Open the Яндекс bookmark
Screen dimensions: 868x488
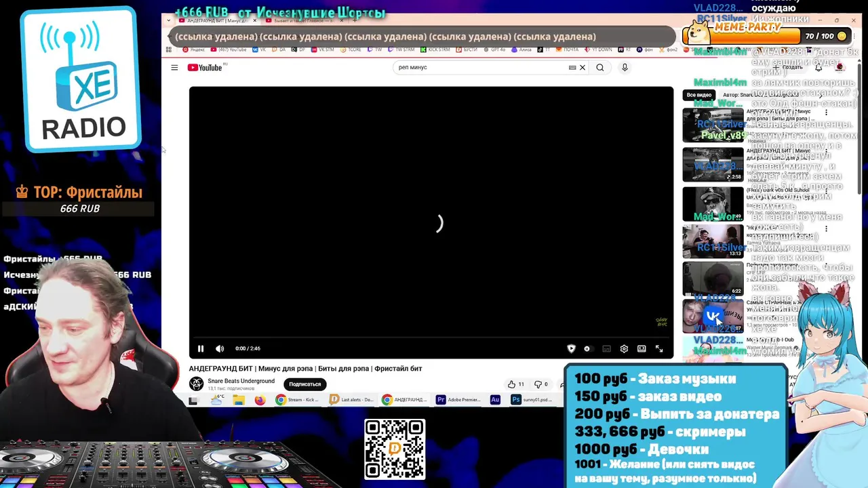[195, 49]
